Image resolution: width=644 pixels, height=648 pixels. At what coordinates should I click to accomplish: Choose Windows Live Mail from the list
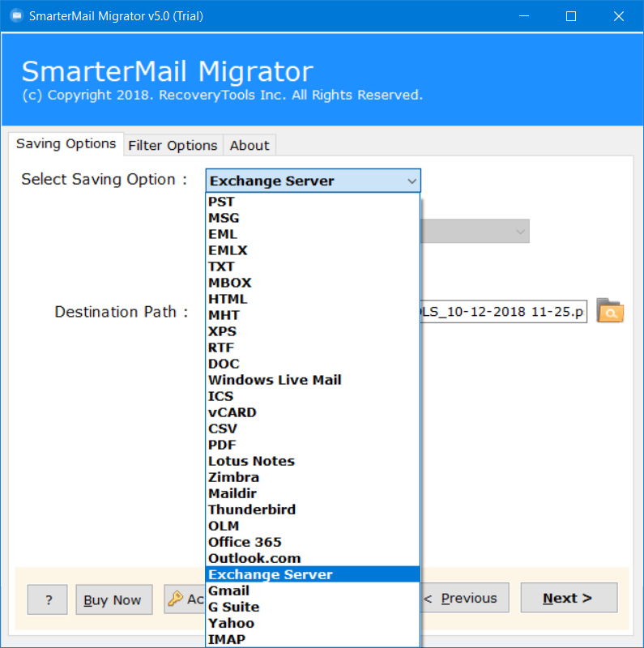[x=275, y=380]
